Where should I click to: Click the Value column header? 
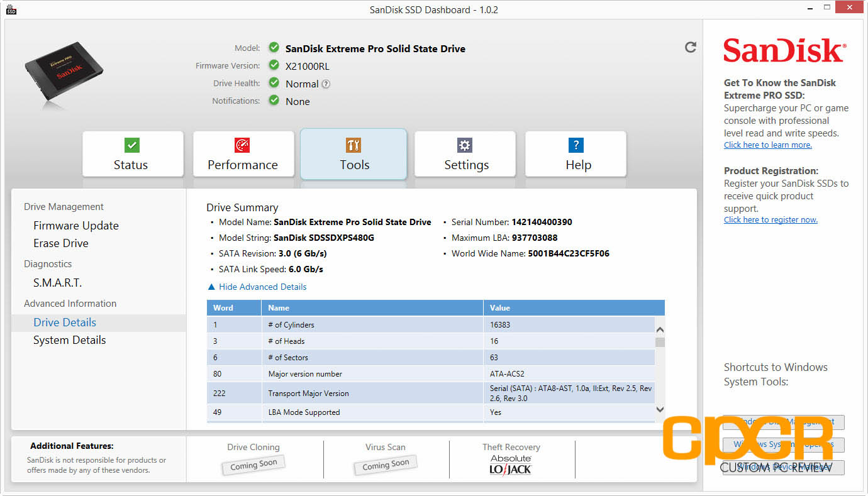[x=574, y=308]
